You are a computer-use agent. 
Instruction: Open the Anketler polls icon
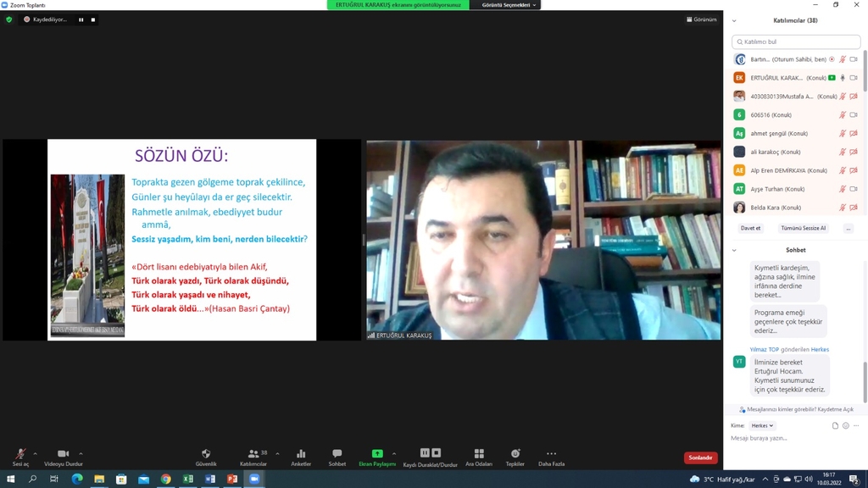301,455
